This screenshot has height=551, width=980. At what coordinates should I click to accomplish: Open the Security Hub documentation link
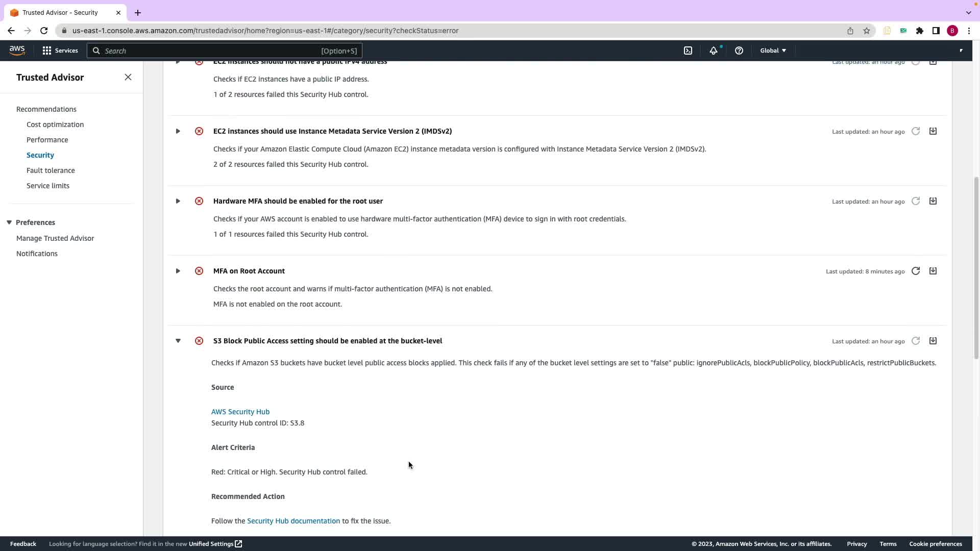click(x=293, y=521)
